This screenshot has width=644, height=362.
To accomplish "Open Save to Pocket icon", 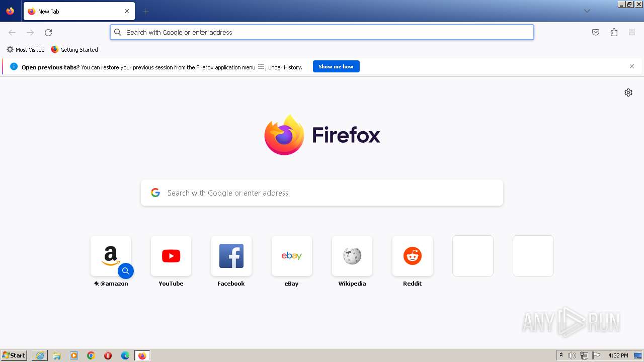I will coord(596,32).
